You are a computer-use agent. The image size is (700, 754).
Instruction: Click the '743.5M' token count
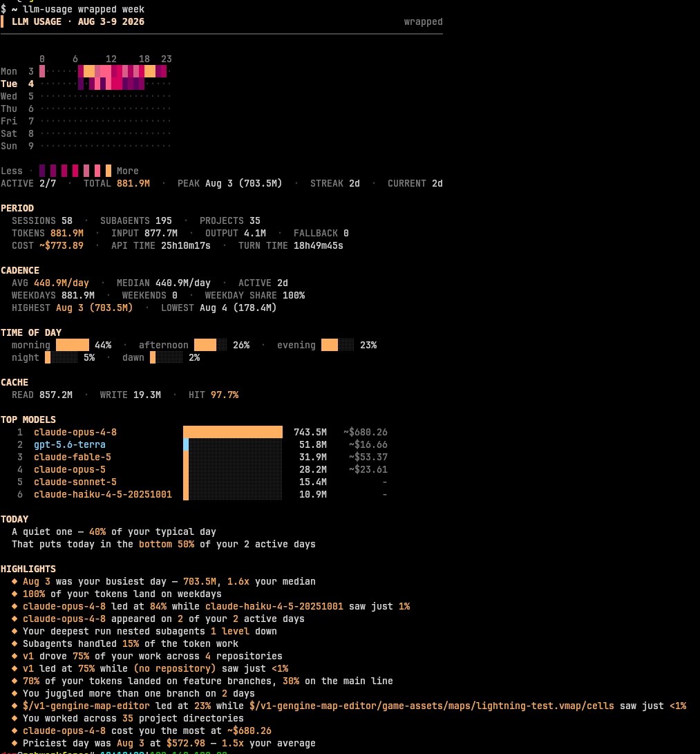click(310, 433)
